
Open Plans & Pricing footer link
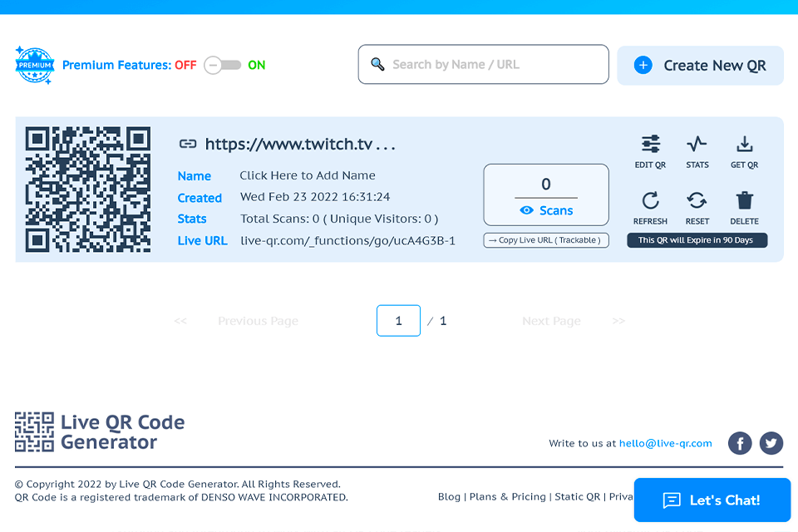[x=507, y=496]
